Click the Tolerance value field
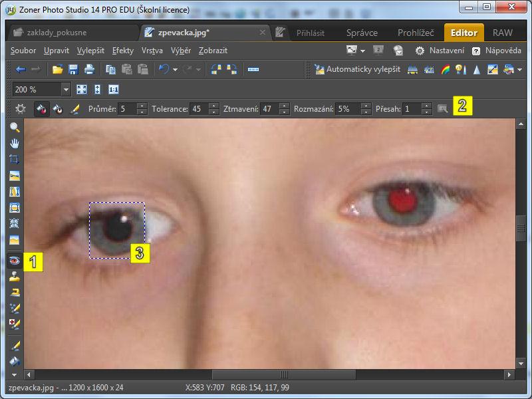 199,109
